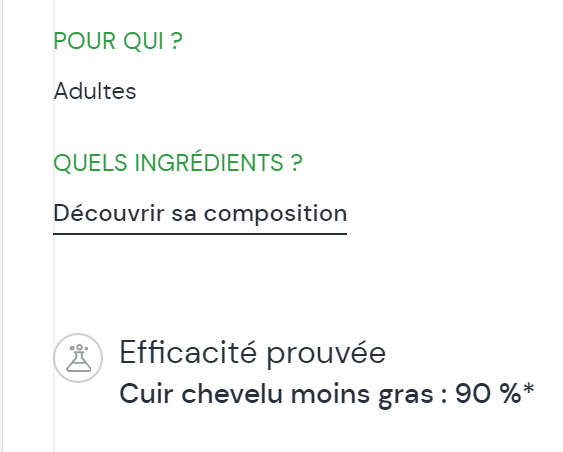Click the Cuir chevelu moins gras line

(327, 394)
